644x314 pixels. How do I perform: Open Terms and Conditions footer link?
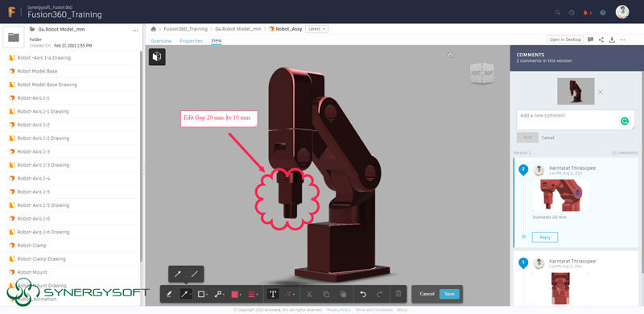[x=374, y=310]
